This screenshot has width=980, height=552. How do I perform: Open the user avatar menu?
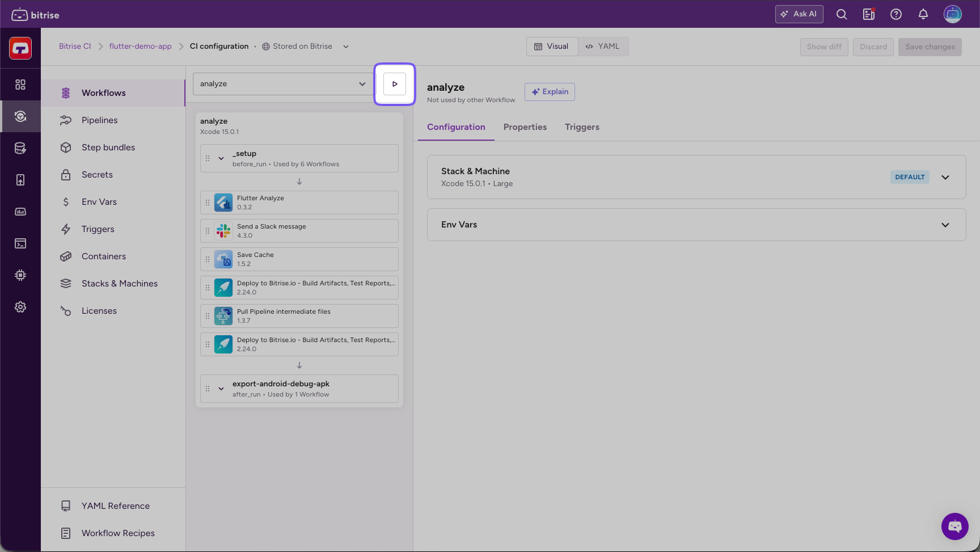953,14
